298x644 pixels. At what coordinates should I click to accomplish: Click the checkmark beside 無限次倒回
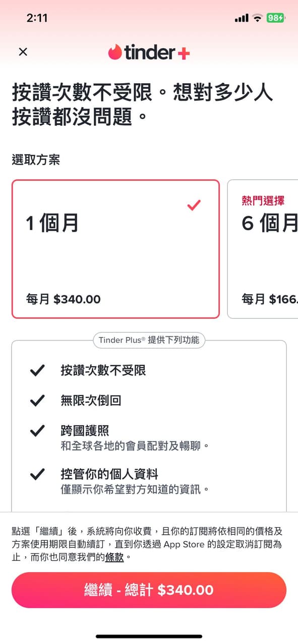37,401
